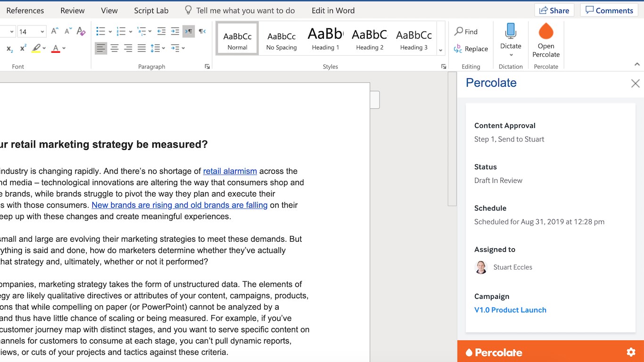Viewport: 644px width, 362px height.
Task: Apply superscript formatting
Action: click(x=23, y=48)
